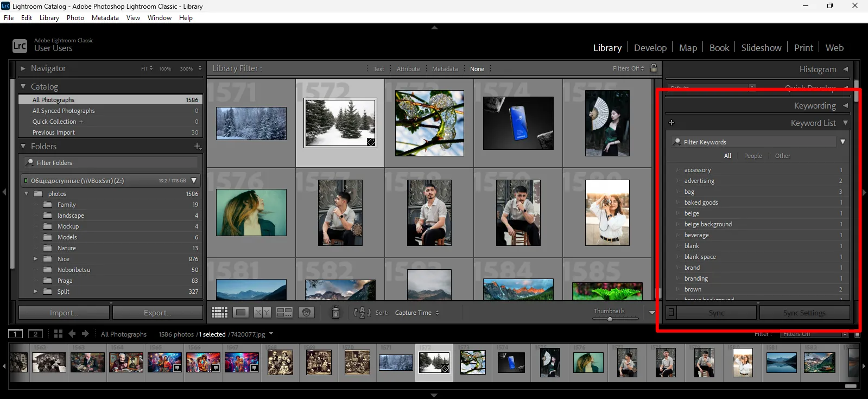Switch to the Develop module

[650, 48]
